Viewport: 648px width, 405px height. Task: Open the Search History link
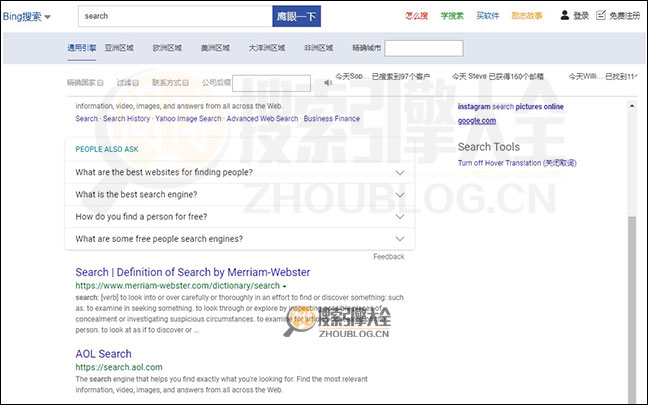(x=126, y=119)
